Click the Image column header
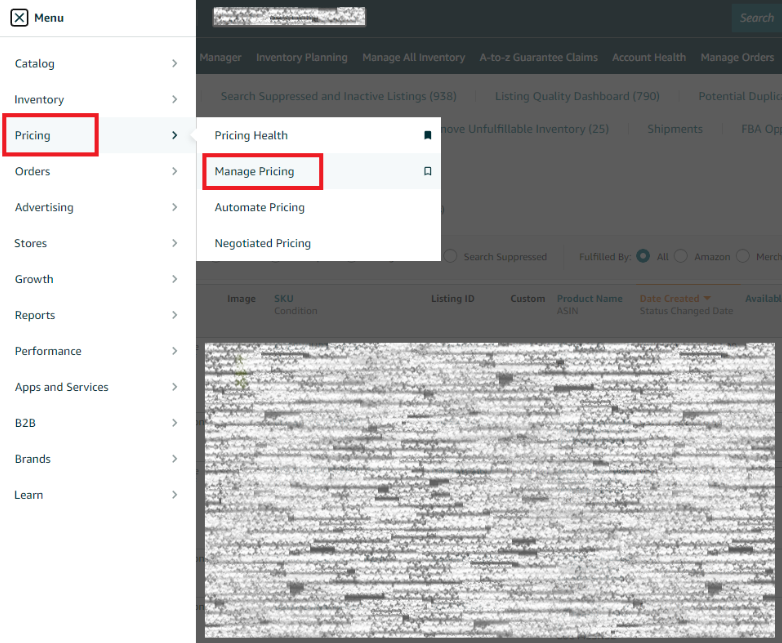The width and height of the screenshot is (782, 643). click(241, 298)
